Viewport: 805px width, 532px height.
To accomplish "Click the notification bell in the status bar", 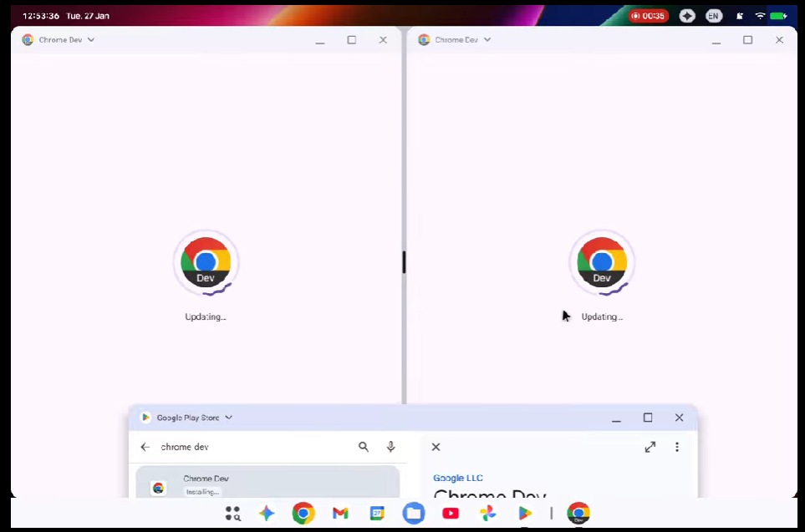I will point(739,15).
